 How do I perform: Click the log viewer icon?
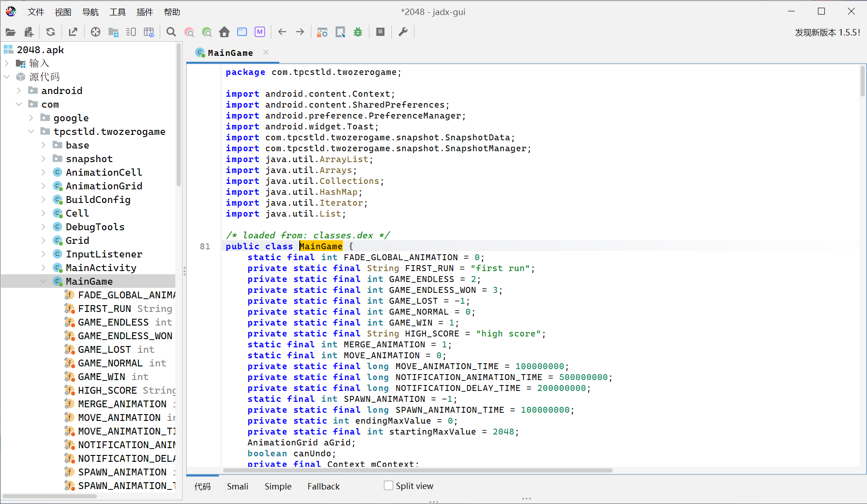pyautogui.click(x=380, y=32)
